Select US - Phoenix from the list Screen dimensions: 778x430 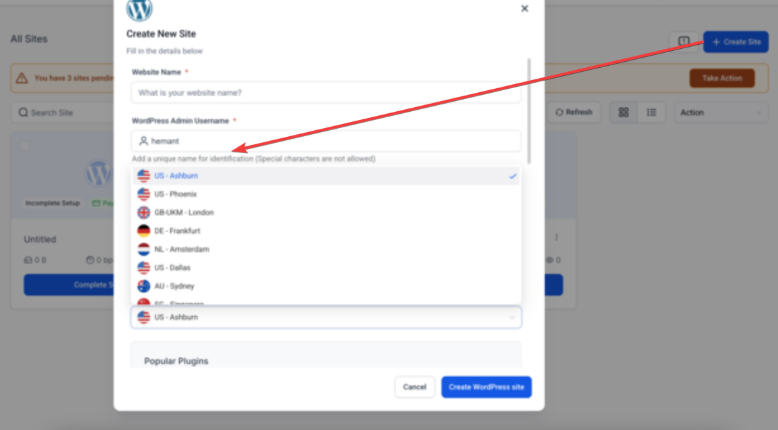click(x=326, y=194)
